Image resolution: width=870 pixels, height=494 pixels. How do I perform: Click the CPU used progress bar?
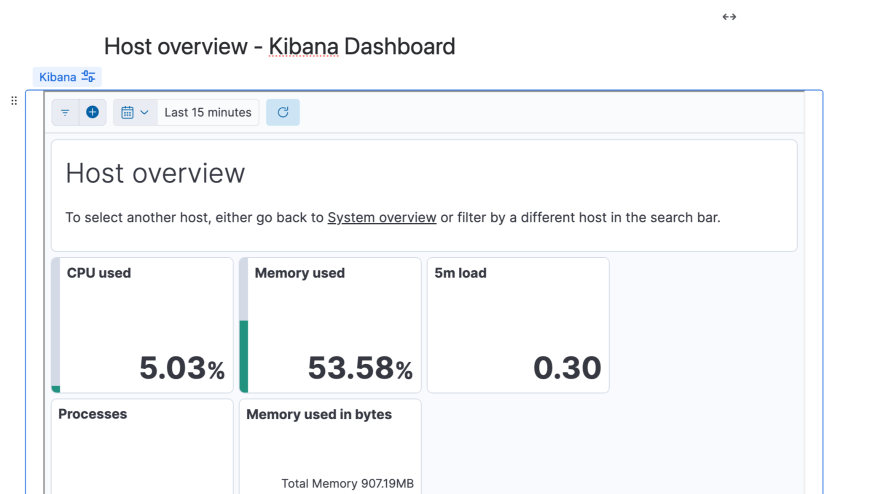(56, 325)
